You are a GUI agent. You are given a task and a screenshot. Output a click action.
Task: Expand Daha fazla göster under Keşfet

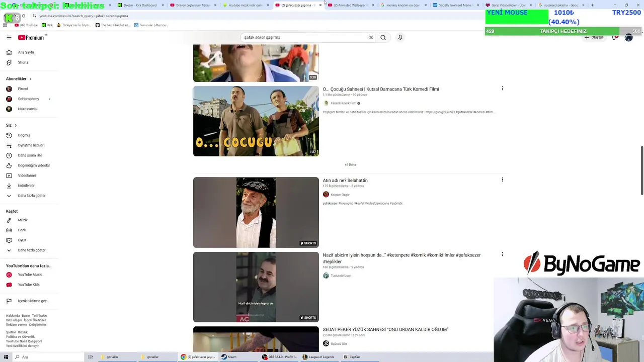click(31, 250)
